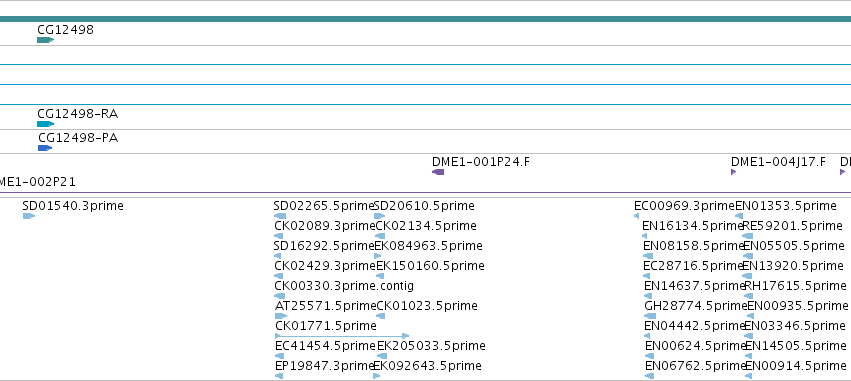Click the CK01023.5prime EST glyph

[x=379, y=316]
